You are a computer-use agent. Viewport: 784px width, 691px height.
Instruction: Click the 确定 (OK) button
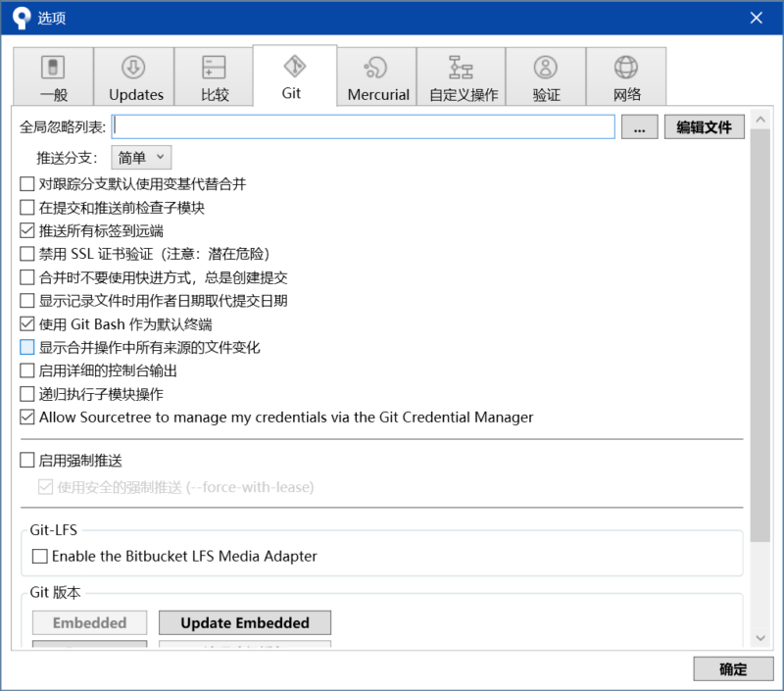tap(733, 668)
